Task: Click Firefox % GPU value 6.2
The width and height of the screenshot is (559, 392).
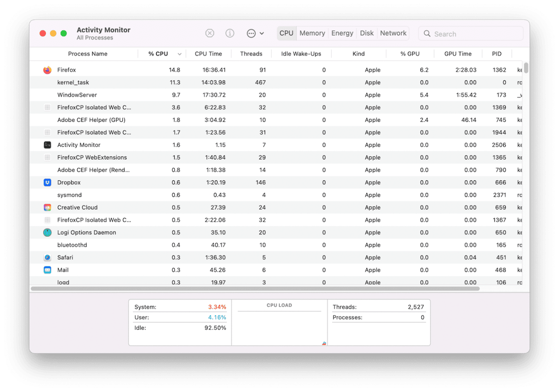Action: pos(424,70)
